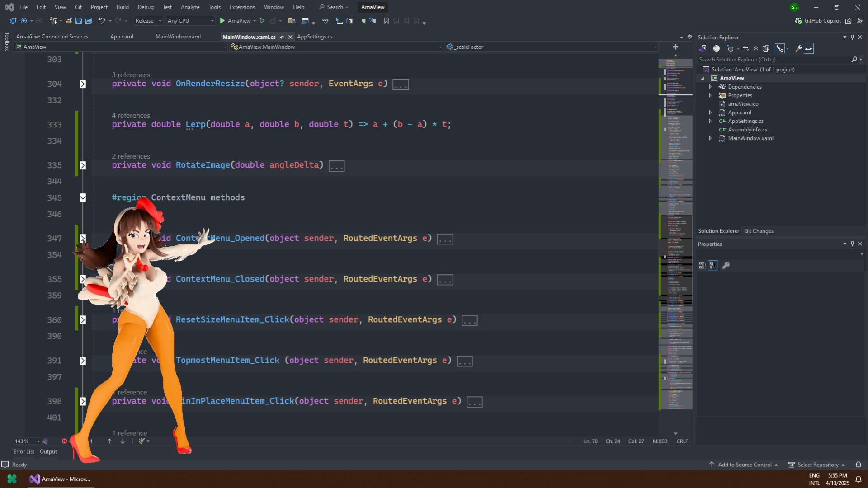Unpin the Properties panel to auto-hide it
Image resolution: width=868 pixels, height=488 pixels.
852,244
